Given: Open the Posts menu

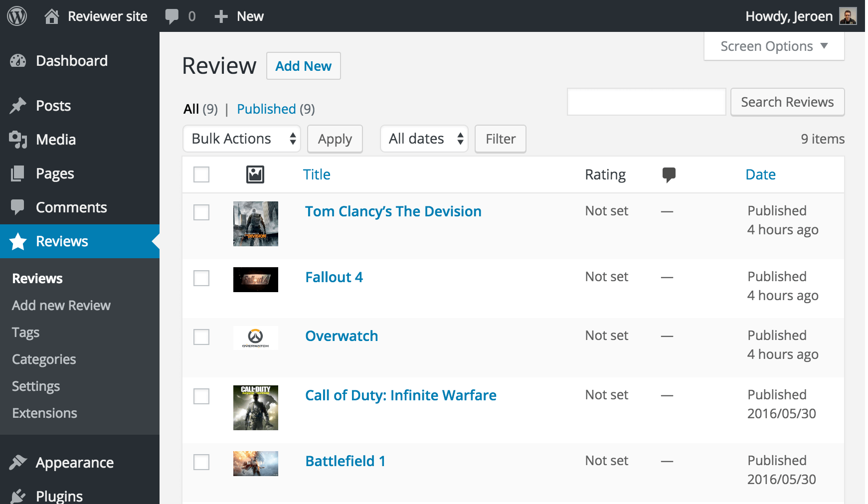Looking at the screenshot, I should tap(80, 106).
